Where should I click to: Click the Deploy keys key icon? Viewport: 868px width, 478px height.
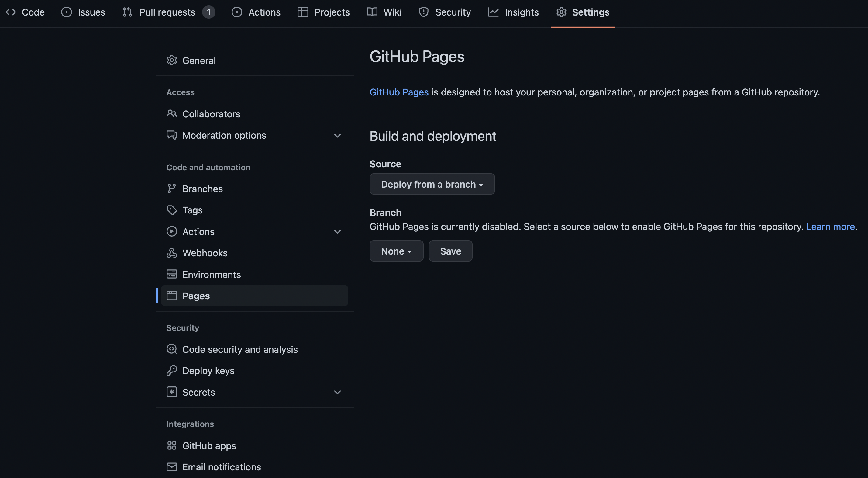coord(172,370)
